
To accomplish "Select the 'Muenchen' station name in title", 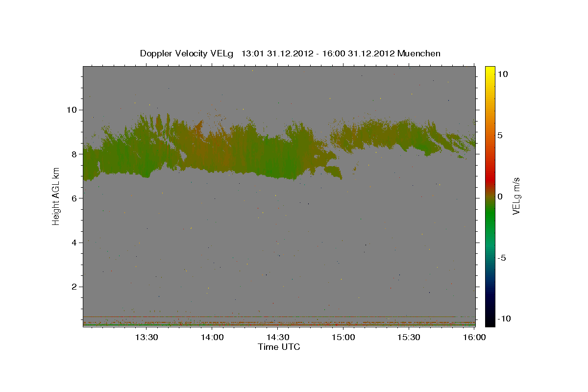I will click(x=419, y=53).
